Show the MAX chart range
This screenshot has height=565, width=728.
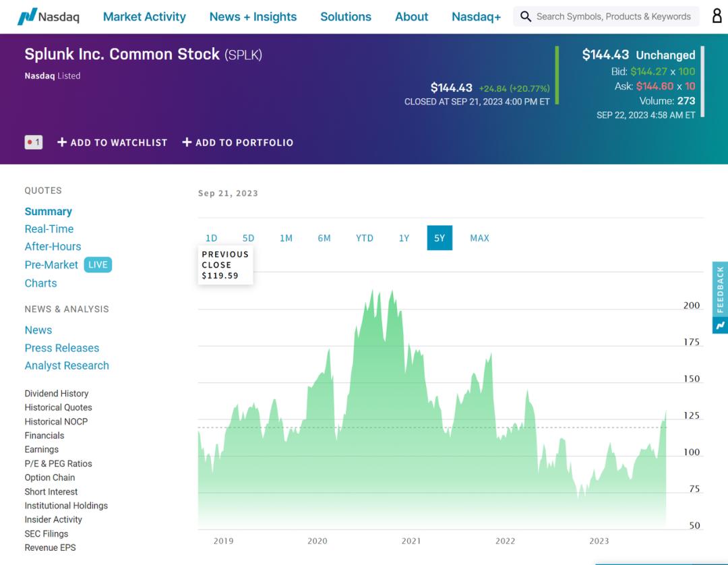(x=480, y=238)
